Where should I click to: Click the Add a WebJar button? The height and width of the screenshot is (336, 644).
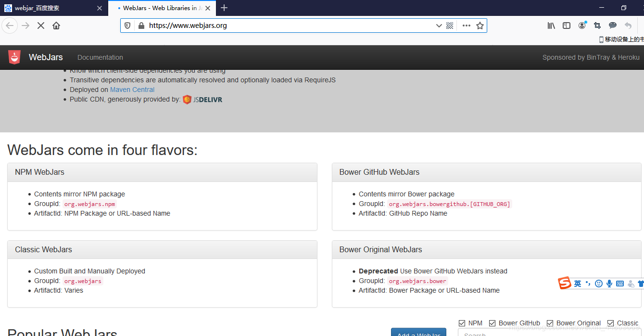coord(418,333)
